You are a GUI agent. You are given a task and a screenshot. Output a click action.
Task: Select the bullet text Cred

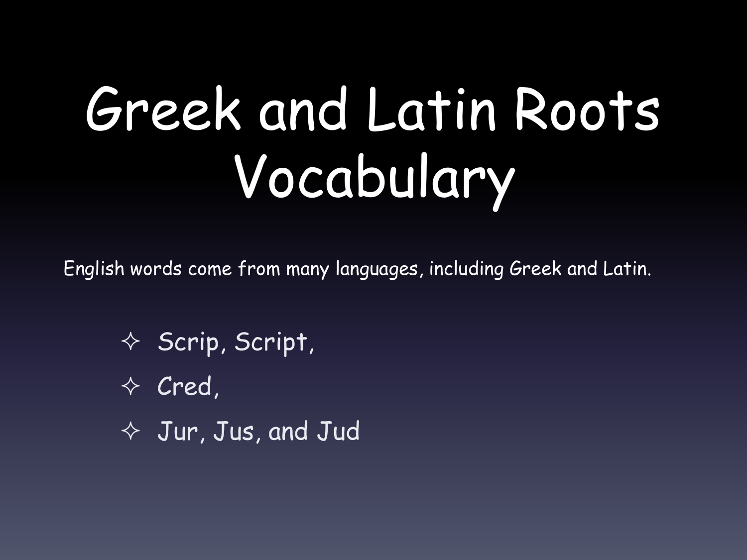(187, 386)
